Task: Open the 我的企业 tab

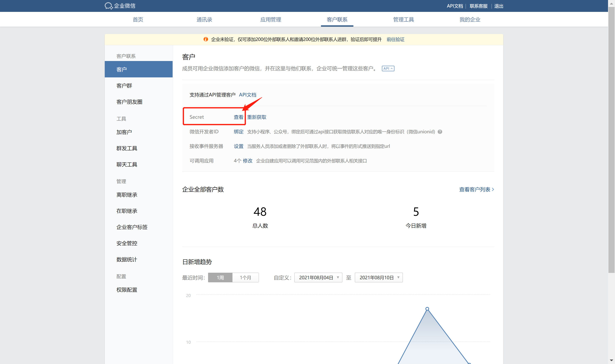Action: 470,19
